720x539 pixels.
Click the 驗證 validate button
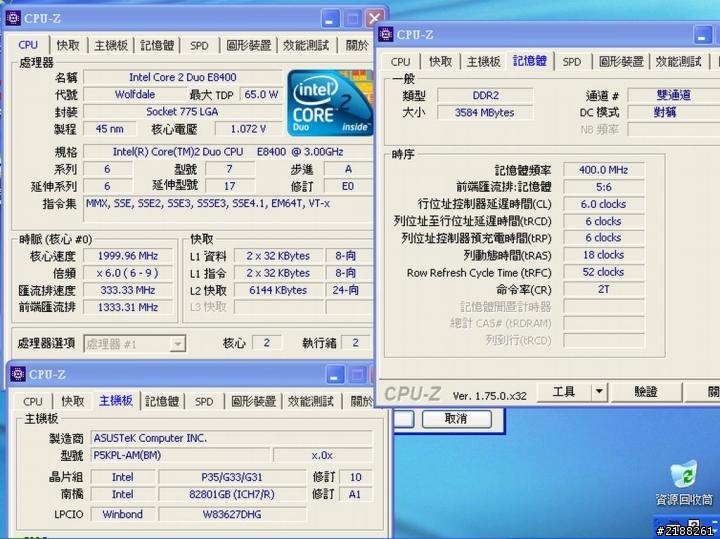click(646, 392)
